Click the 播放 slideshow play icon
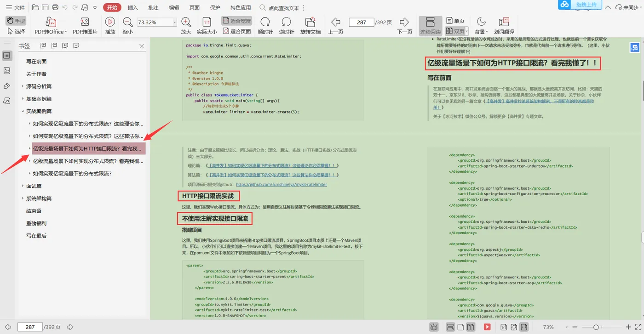 [x=110, y=22]
